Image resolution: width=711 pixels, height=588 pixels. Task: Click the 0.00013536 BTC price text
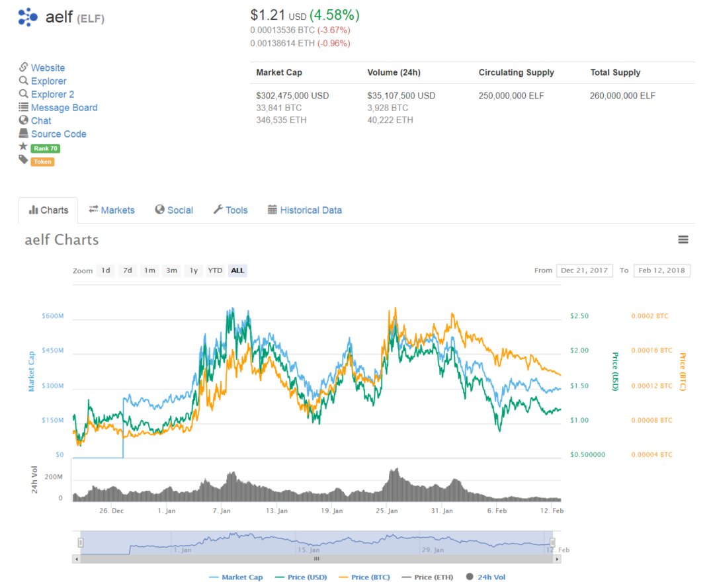tap(282, 30)
